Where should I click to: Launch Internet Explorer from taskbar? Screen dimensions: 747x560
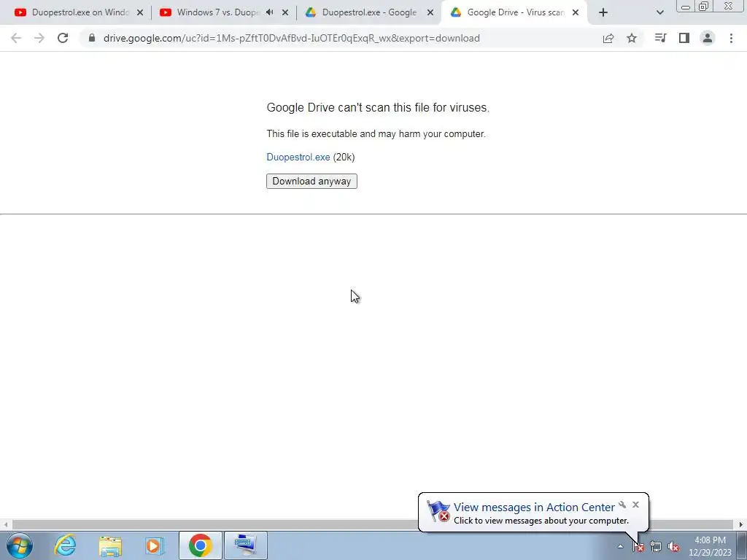[x=65, y=545]
